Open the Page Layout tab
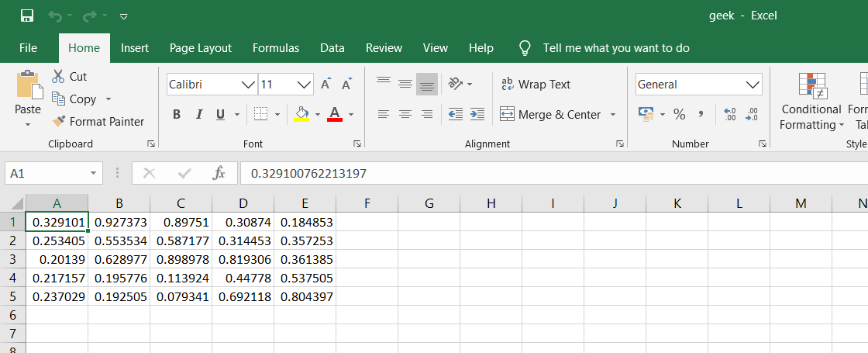 pos(201,48)
